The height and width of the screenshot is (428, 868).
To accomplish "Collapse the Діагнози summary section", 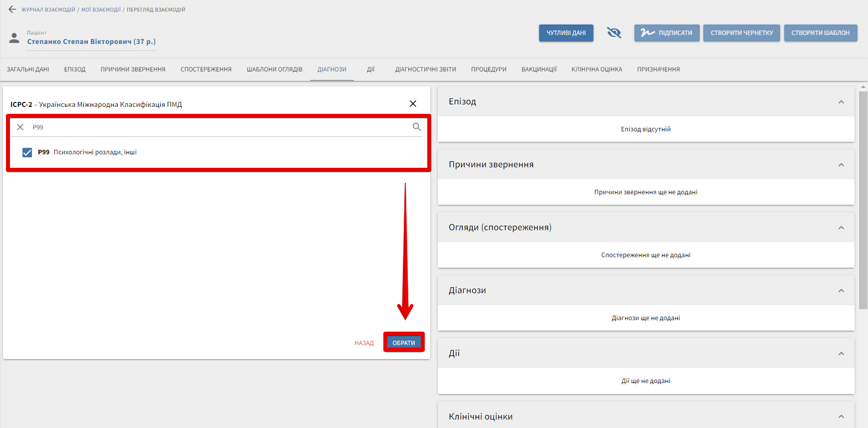I will [x=841, y=291].
